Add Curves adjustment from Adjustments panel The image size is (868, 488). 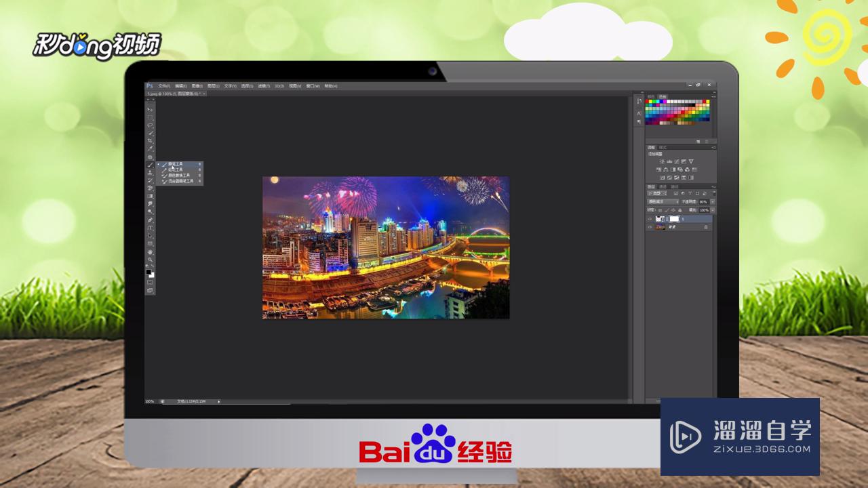point(677,161)
